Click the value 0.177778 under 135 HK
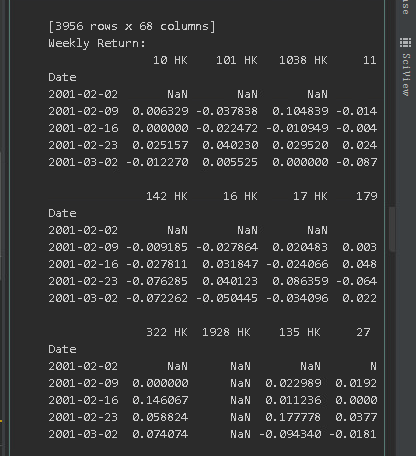 point(293,417)
